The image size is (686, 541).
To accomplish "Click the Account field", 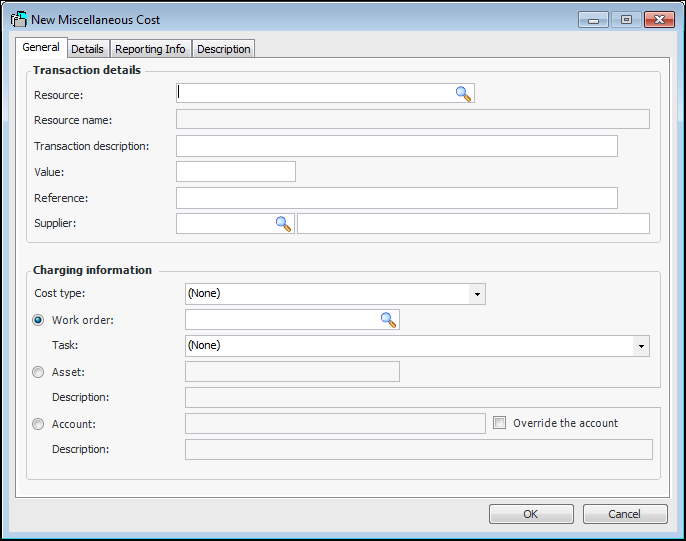I will [x=335, y=423].
